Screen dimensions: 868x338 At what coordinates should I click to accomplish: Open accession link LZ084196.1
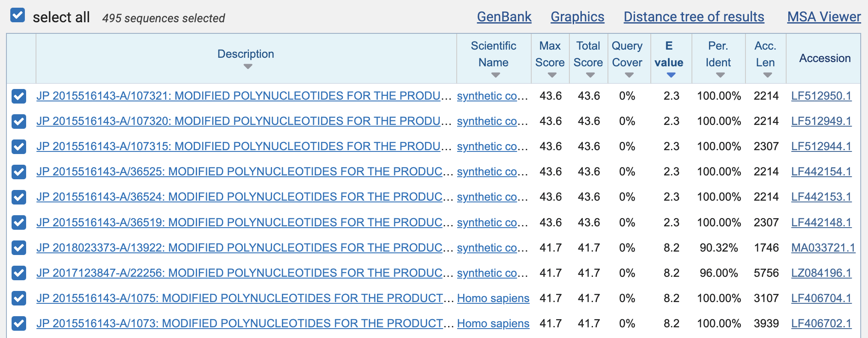click(821, 273)
